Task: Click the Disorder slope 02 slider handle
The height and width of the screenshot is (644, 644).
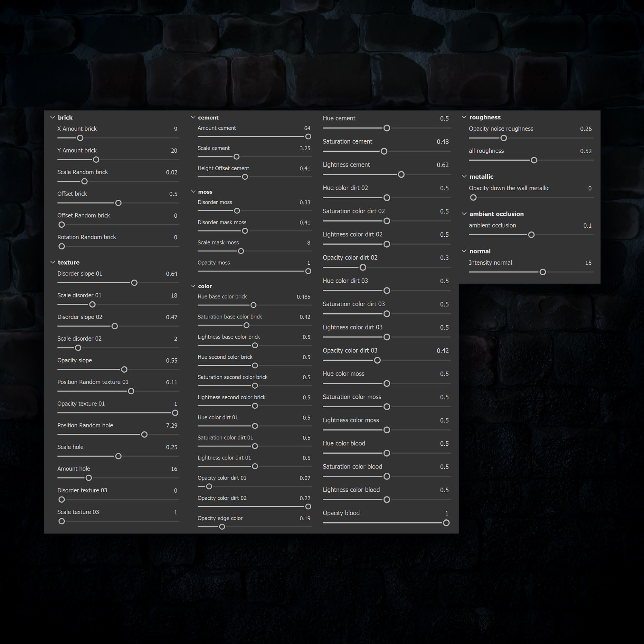Action: [x=115, y=326]
